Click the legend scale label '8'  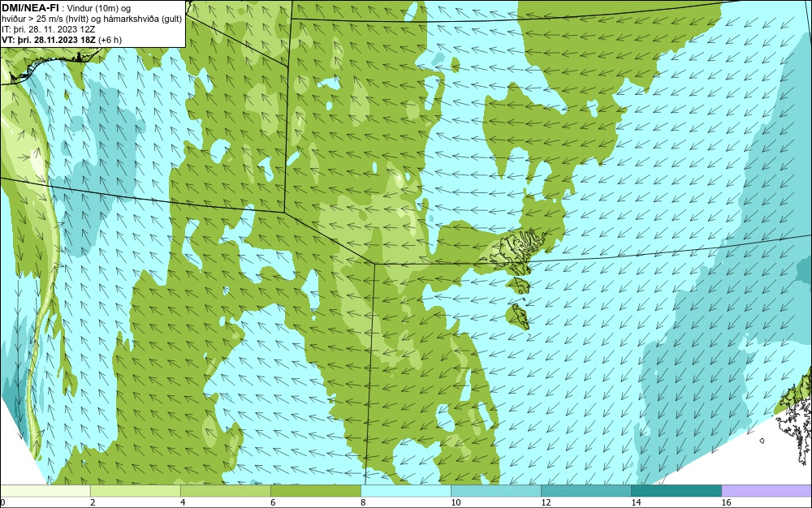pos(363,503)
